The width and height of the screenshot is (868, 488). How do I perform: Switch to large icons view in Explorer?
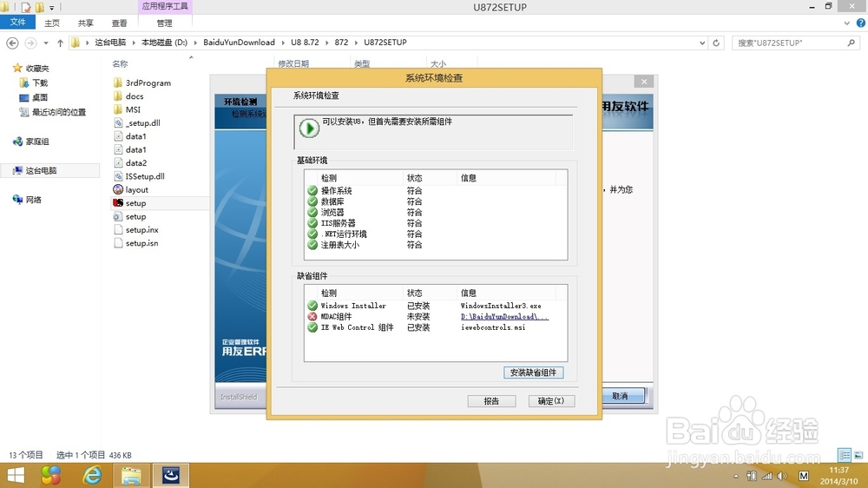point(858,455)
